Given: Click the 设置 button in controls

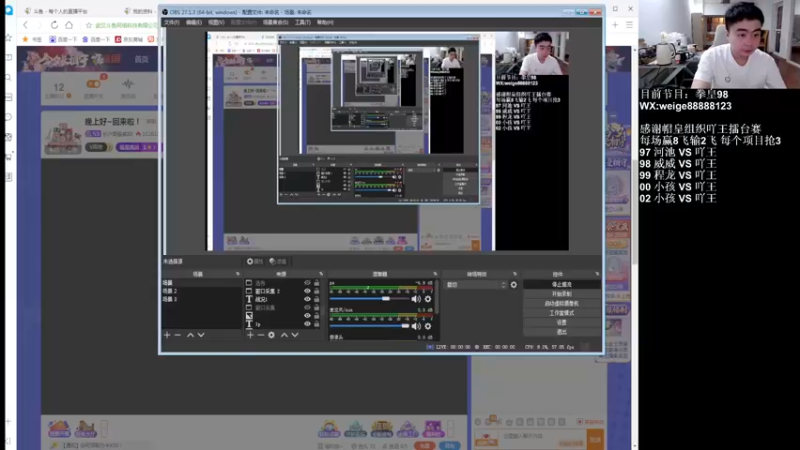Looking at the screenshot, I should (562, 322).
